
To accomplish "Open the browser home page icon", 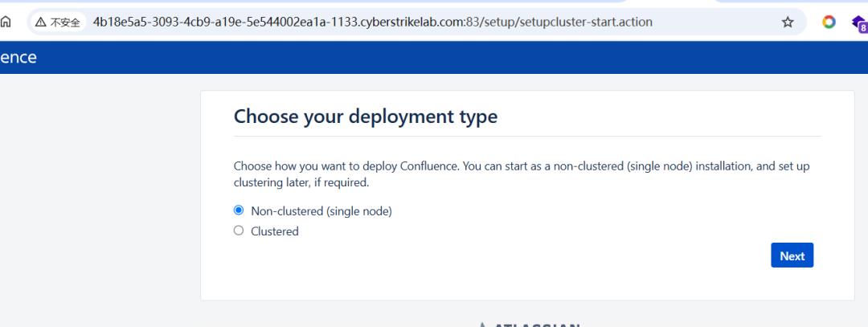I will click(x=6, y=22).
